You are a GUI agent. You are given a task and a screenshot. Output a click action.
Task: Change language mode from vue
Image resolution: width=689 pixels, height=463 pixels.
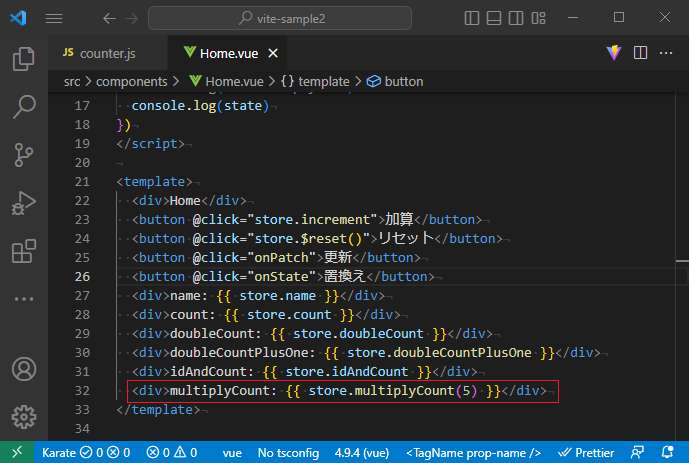pyautogui.click(x=232, y=452)
